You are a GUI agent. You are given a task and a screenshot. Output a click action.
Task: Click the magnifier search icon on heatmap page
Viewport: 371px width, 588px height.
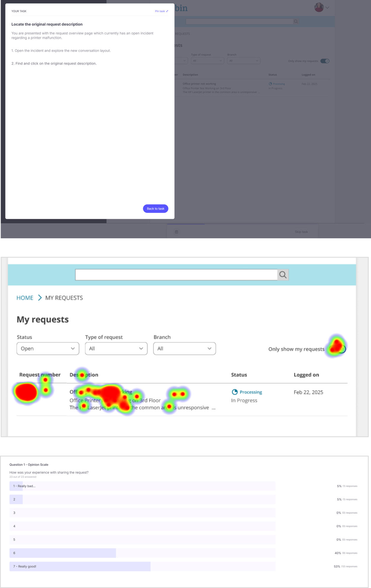tap(283, 275)
